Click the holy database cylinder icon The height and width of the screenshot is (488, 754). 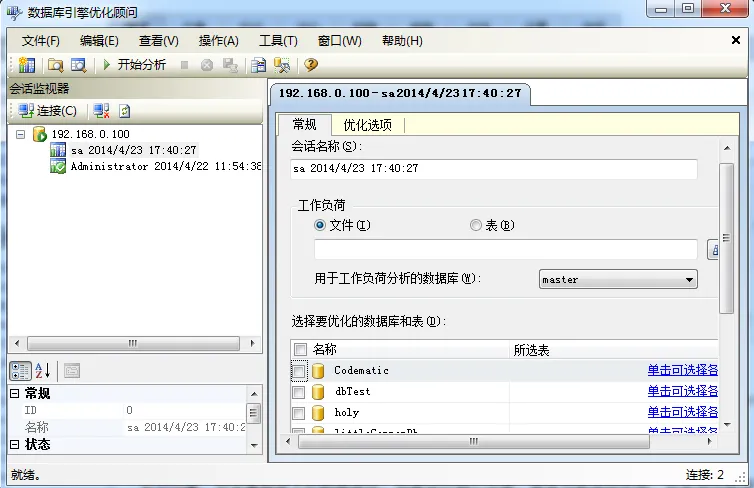318,413
